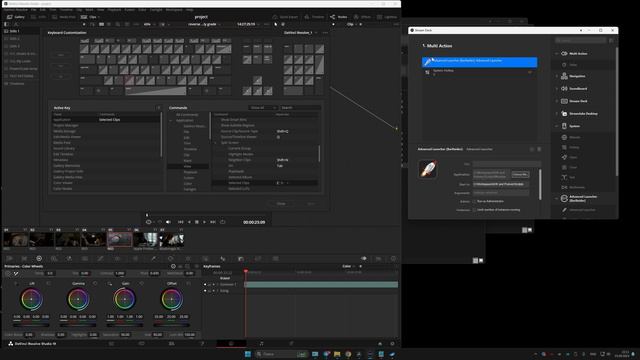Click the Choose file button

pos(520,174)
